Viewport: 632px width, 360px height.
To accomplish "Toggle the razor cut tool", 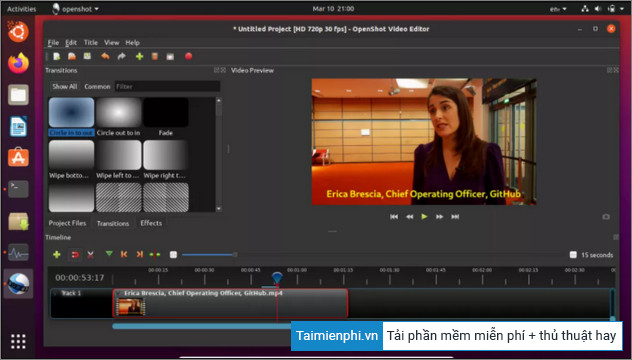I will pos(91,254).
